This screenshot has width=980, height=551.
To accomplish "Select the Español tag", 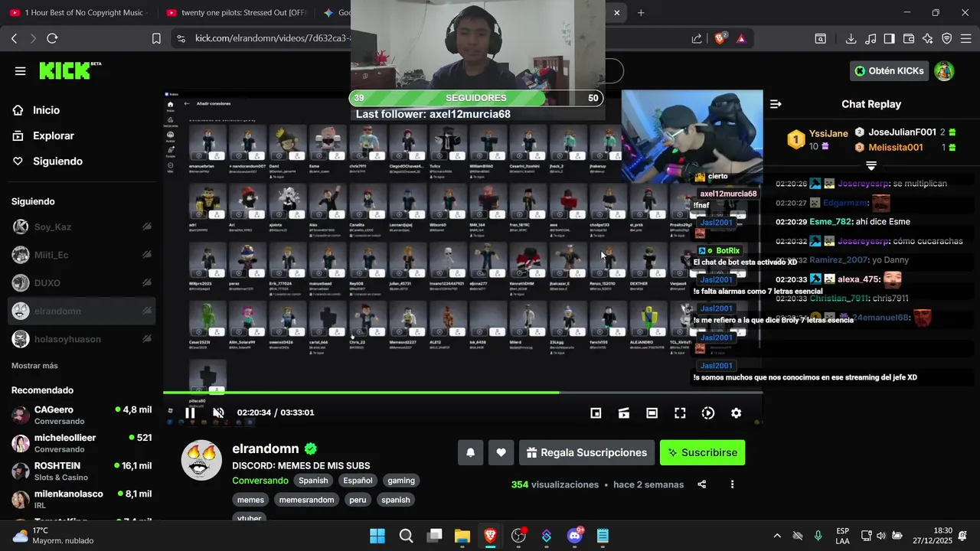I will (x=358, y=481).
